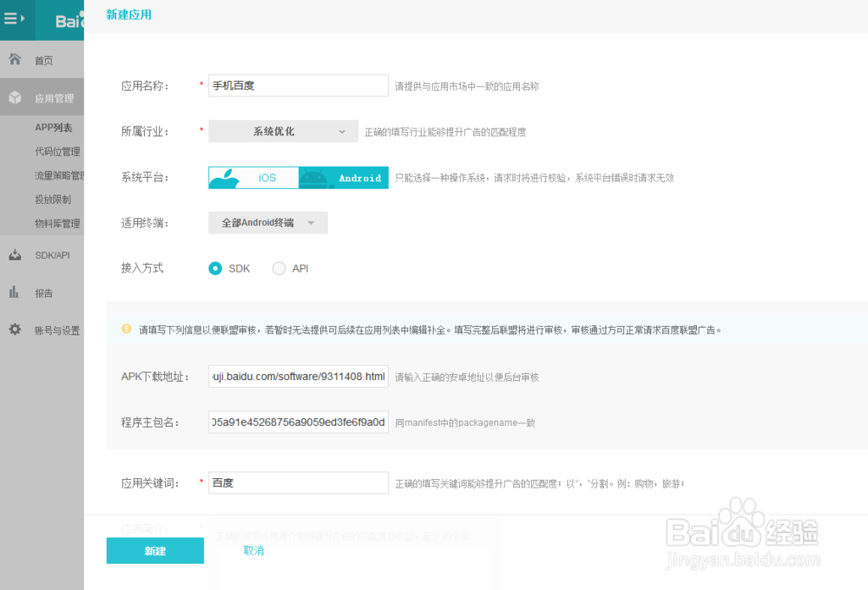The height and width of the screenshot is (590, 868).
Task: Select APP列表 from the sidebar menu
Action: click(52, 127)
